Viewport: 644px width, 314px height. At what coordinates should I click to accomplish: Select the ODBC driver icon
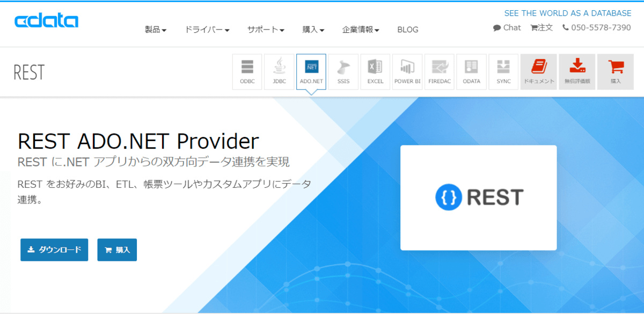247,72
